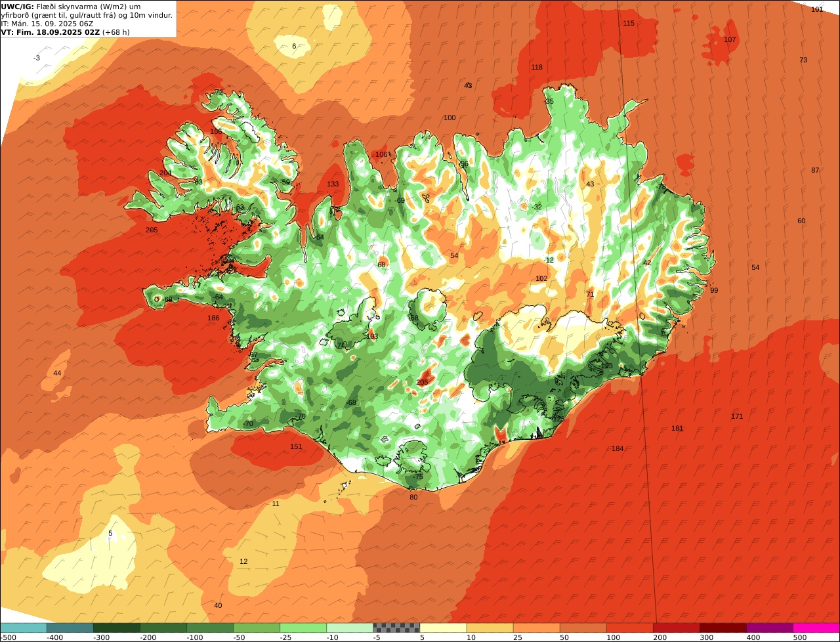The image size is (840, 642).
Task: Click the title line "UWC/IG: Flæði skynvarma (W/m2) um"
Action: (x=71, y=7)
